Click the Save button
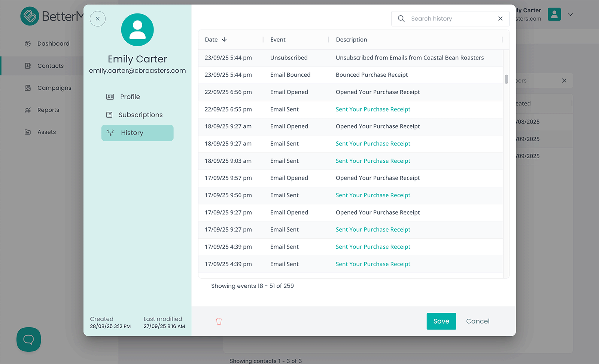Screen dimensions: 599x364 point(441,321)
